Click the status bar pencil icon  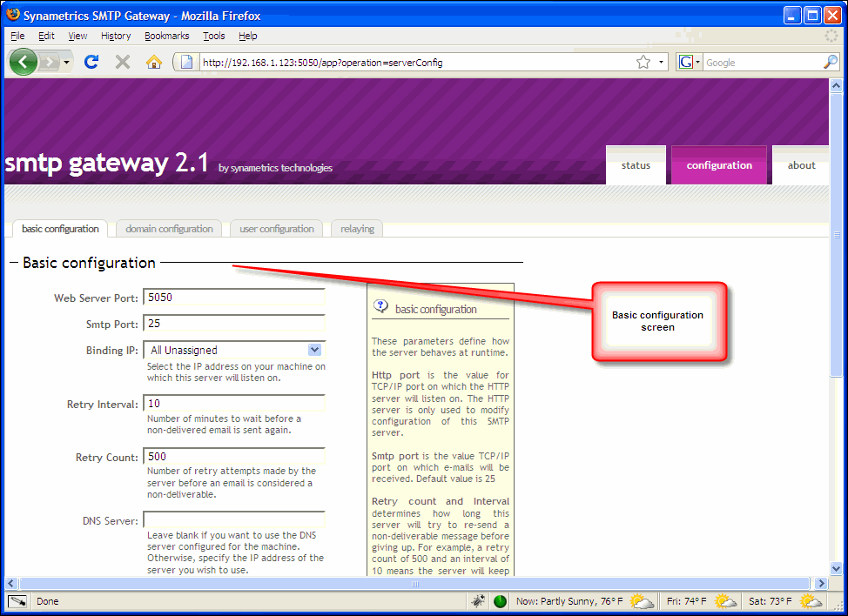[17, 601]
